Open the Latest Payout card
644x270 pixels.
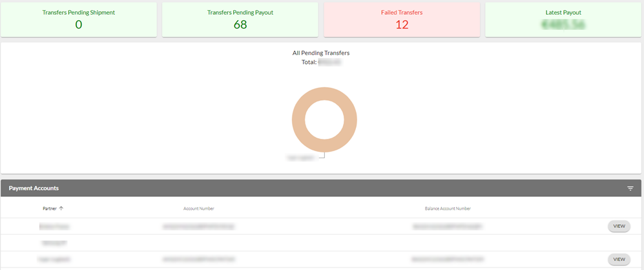[x=563, y=19]
